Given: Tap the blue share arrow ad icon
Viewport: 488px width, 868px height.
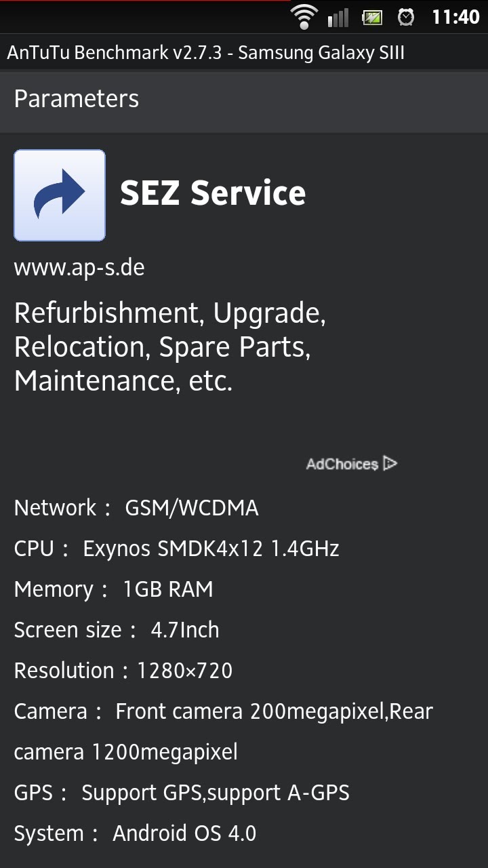Looking at the screenshot, I should pyautogui.click(x=60, y=195).
